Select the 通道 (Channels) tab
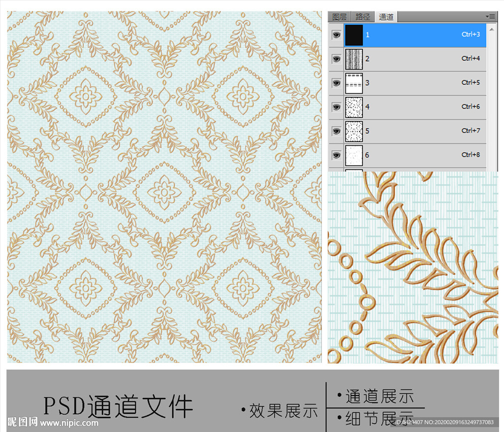 386,17
